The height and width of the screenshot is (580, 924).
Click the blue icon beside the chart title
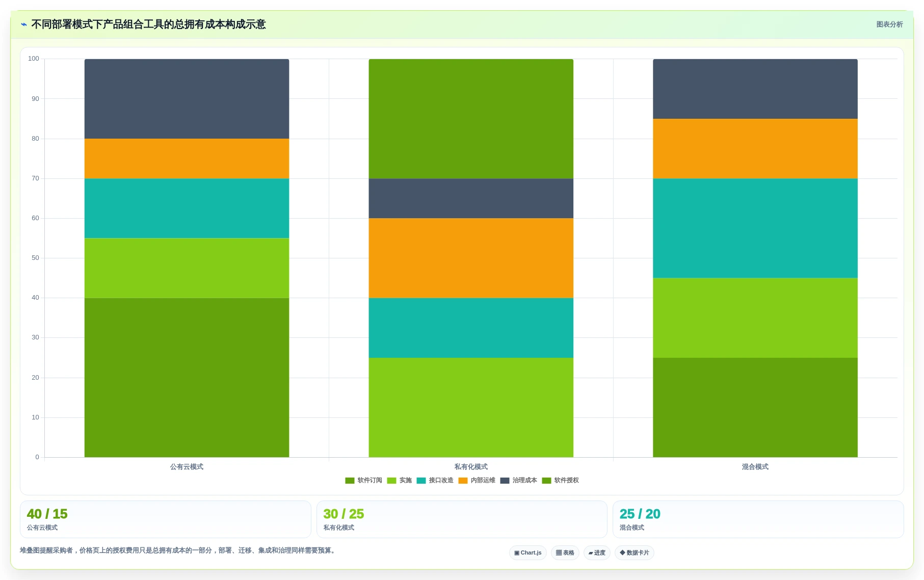point(24,24)
